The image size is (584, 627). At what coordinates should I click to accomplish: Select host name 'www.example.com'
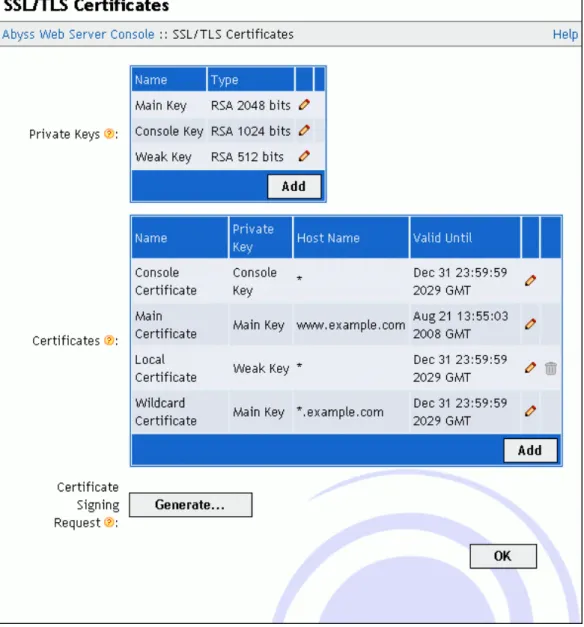click(x=351, y=325)
